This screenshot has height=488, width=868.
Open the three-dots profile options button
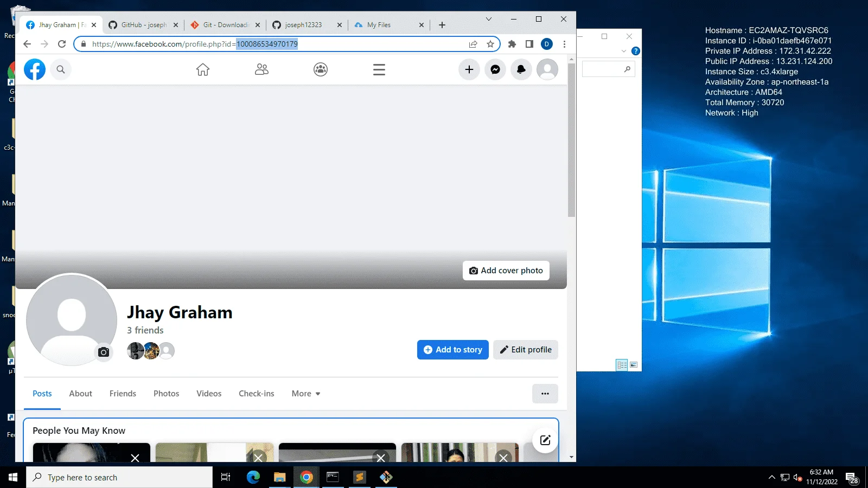pyautogui.click(x=545, y=394)
